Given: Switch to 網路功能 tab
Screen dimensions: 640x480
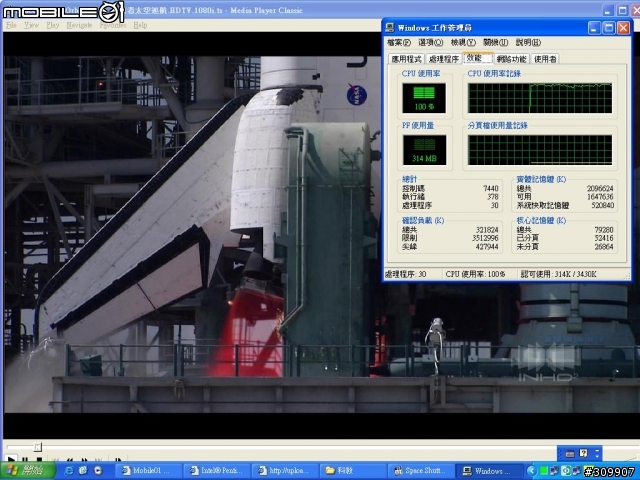Looking at the screenshot, I should [511, 59].
